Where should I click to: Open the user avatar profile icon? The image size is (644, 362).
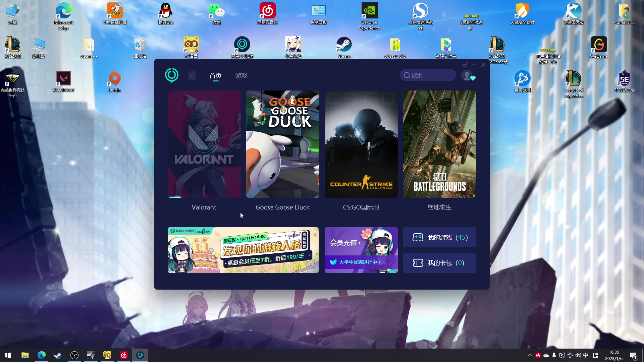click(467, 75)
